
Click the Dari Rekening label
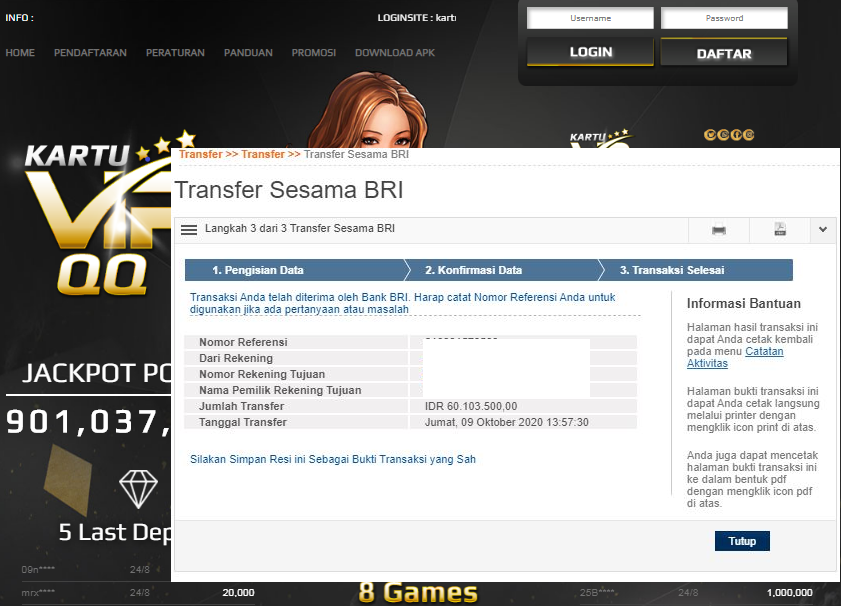coord(236,358)
